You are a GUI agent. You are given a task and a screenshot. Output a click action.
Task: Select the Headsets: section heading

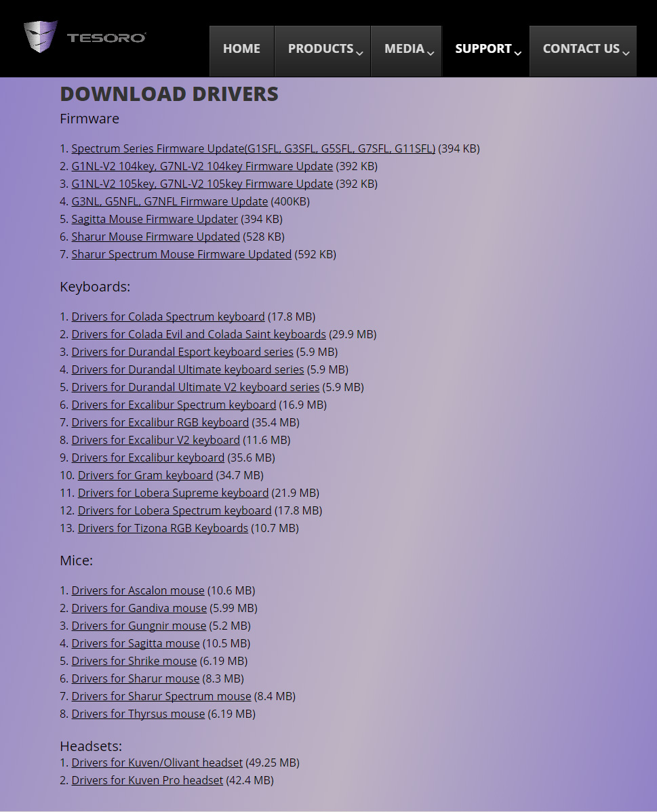coord(91,746)
